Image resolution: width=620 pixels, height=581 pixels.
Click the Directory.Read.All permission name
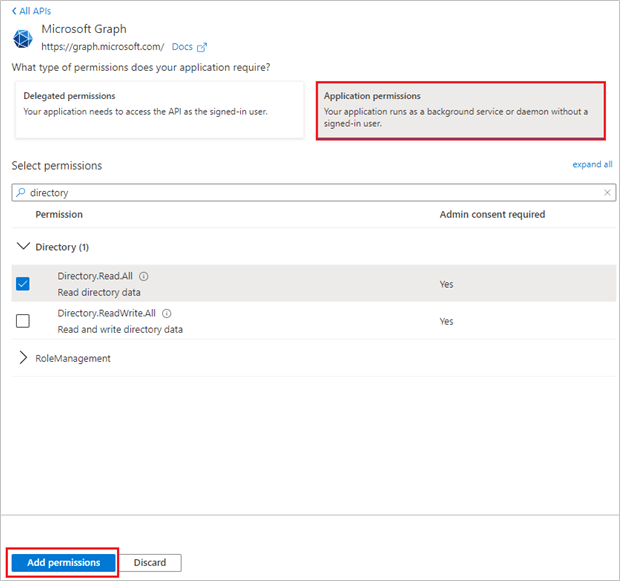95,276
